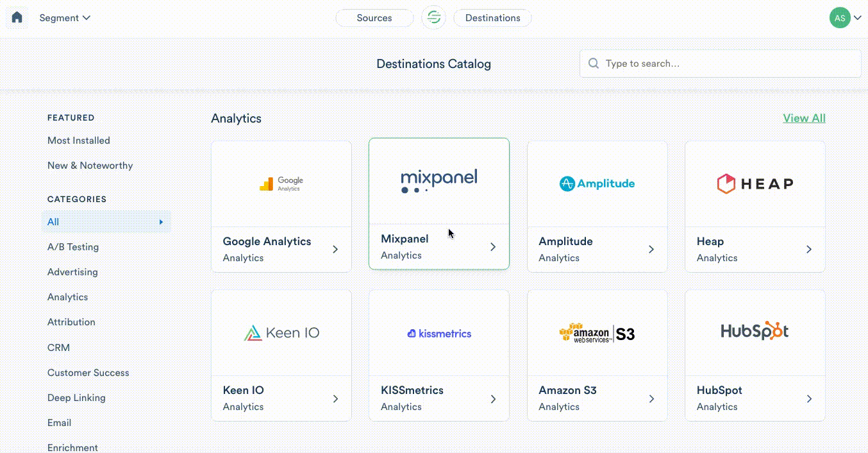Viewport: 868px width, 453px height.
Task: Open the Destinations tab
Action: click(492, 18)
